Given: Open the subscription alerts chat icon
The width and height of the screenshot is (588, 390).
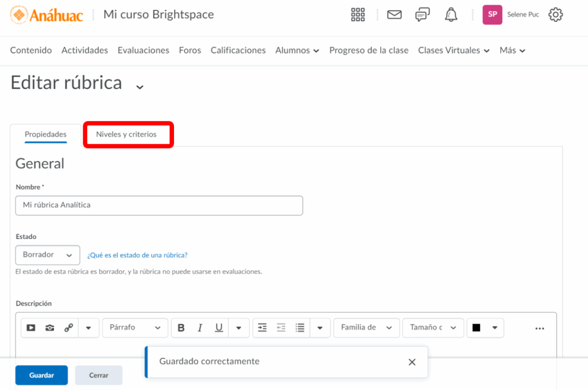Looking at the screenshot, I should pos(423,15).
